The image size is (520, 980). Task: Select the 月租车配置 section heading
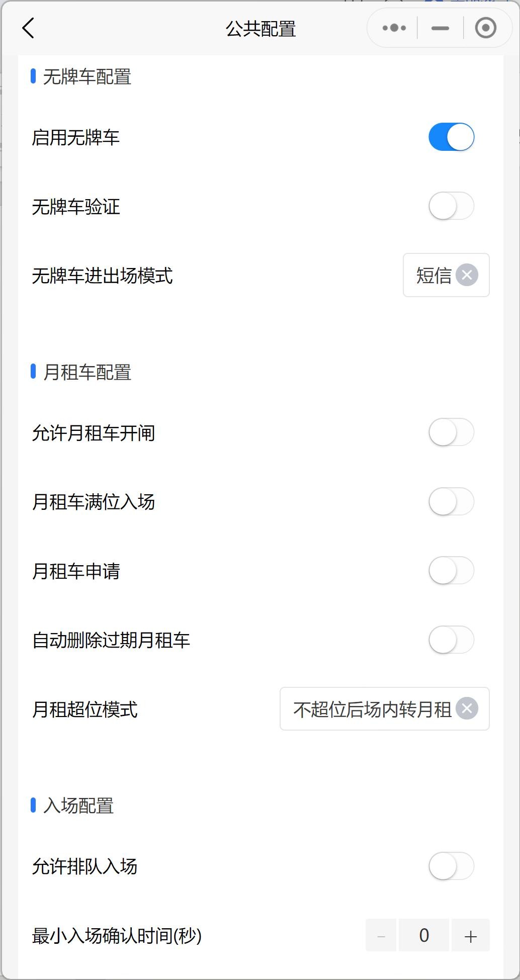pos(87,373)
